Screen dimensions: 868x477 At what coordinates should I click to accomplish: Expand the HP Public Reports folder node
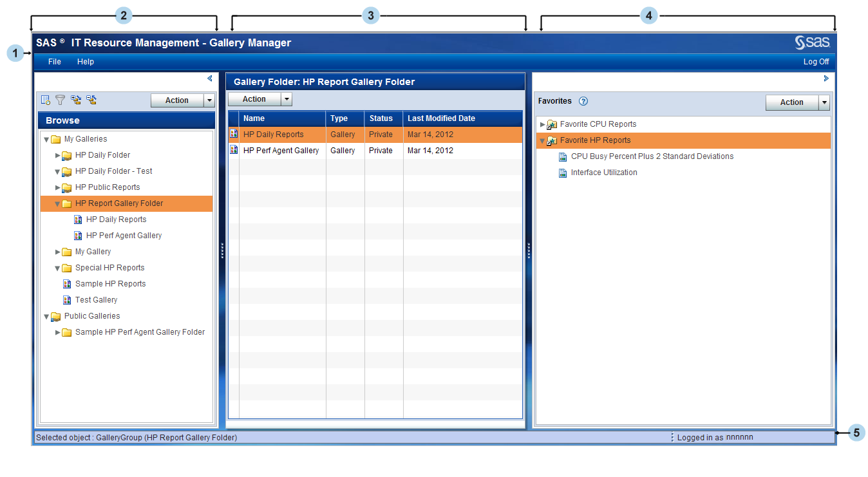(57, 187)
